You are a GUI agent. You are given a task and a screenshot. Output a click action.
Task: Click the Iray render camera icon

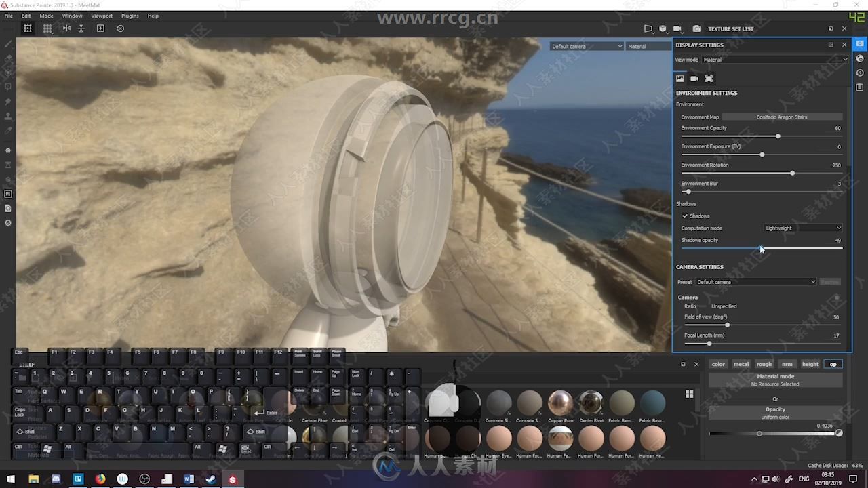point(696,28)
